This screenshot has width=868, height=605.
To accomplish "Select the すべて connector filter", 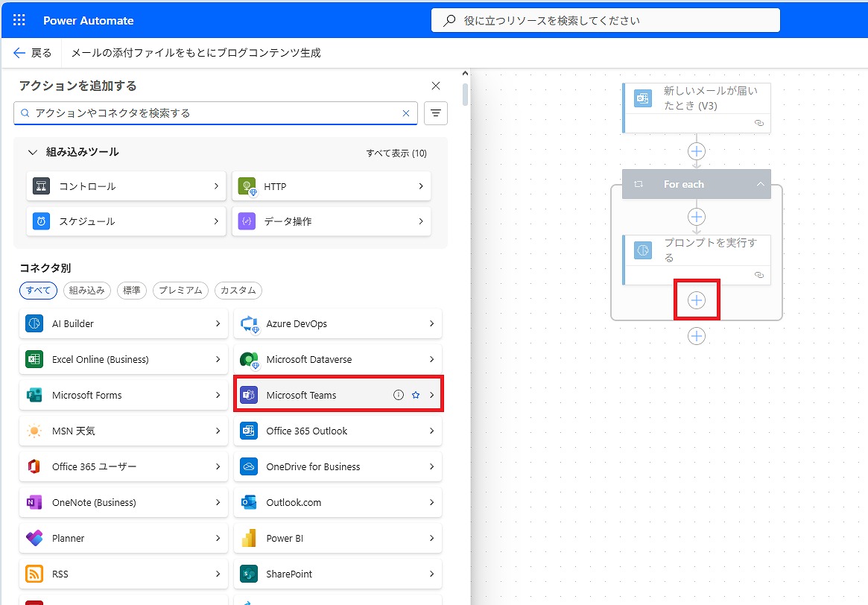I will [x=38, y=291].
